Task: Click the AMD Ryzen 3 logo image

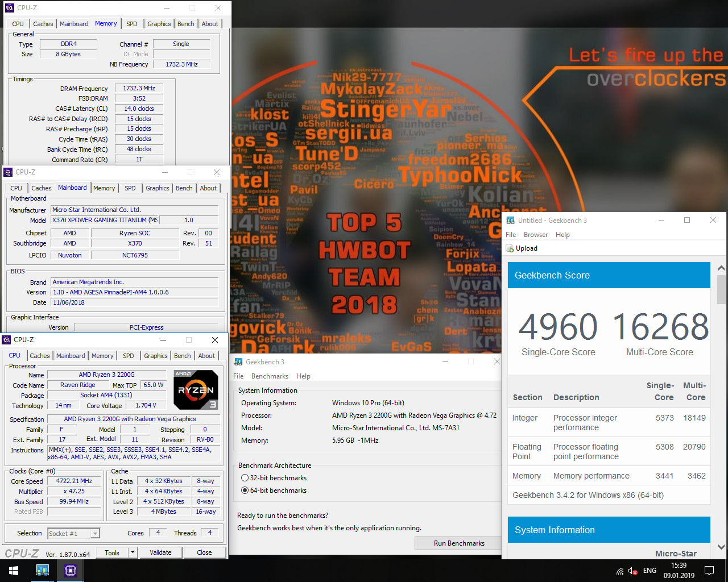Action: pos(196,390)
